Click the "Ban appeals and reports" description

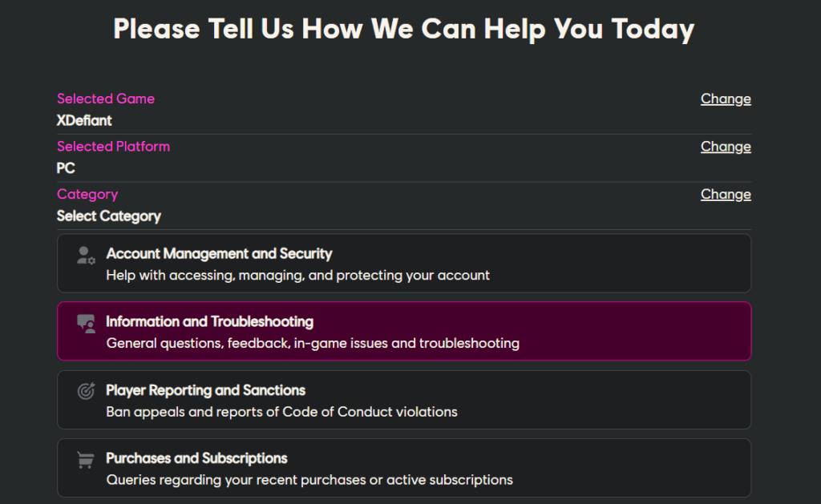[x=281, y=412]
